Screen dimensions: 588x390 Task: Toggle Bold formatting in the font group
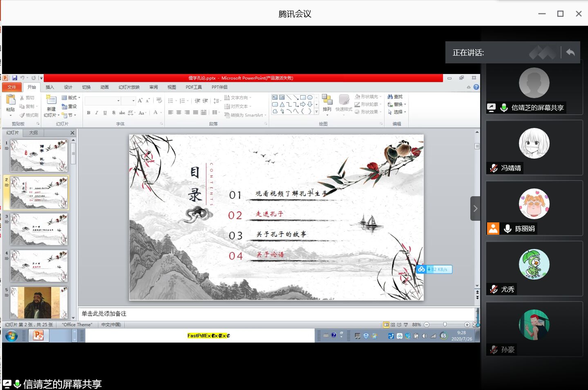tap(89, 113)
